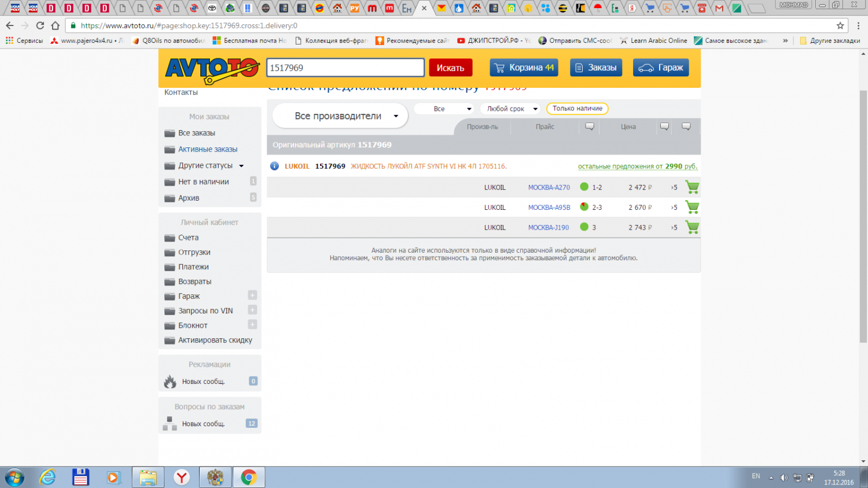Open Отгрузки in the personal cabinet
The image size is (868, 488).
(x=194, y=252)
